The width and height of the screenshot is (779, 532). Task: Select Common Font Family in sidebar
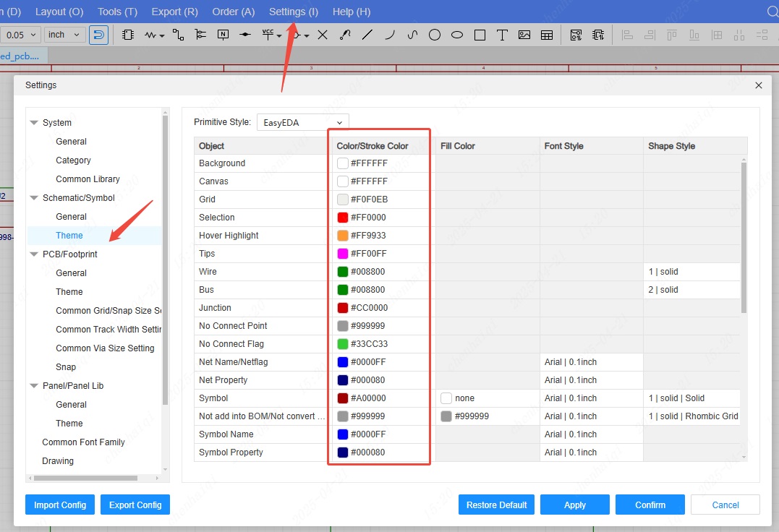83,442
